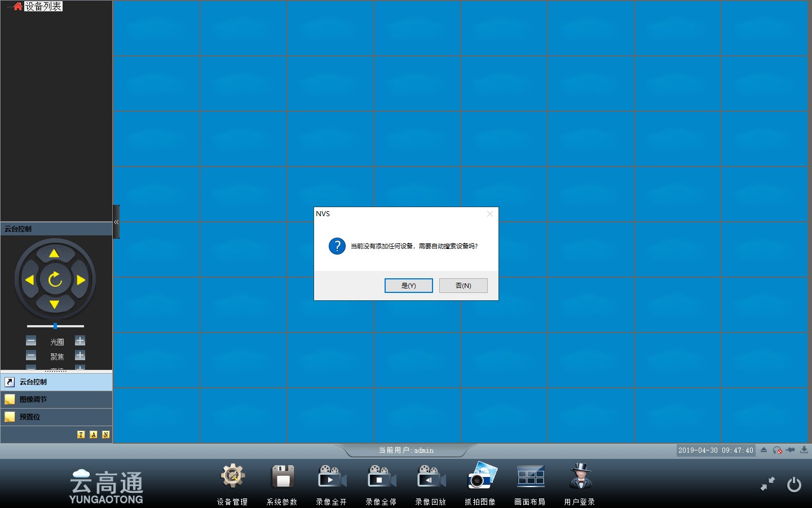The height and width of the screenshot is (508, 812).
Task: Pan camera up with PTZ up arrow
Action: 54,253
